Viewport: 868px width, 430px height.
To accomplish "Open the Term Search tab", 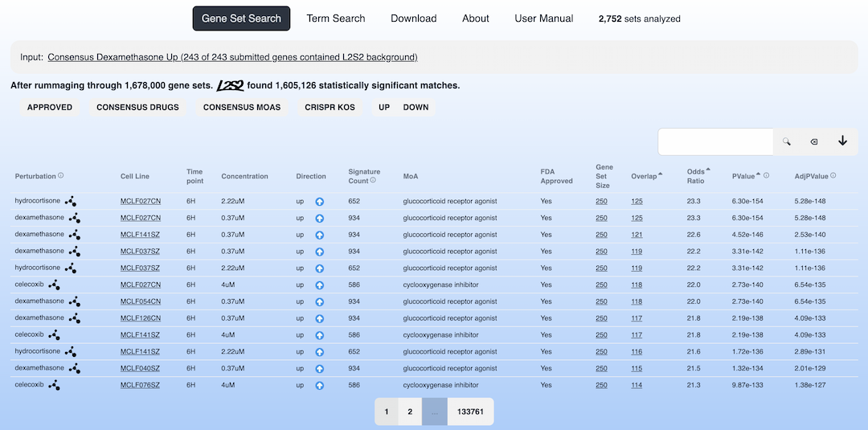I will coord(336,18).
